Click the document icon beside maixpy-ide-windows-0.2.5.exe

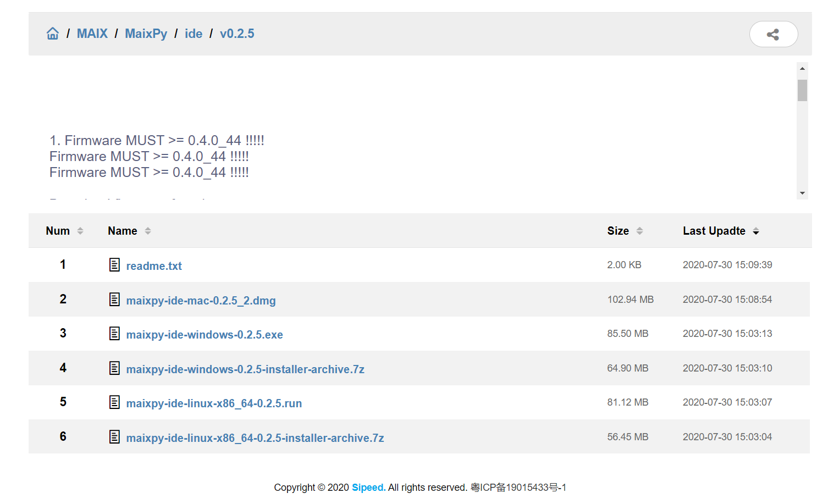(x=114, y=334)
